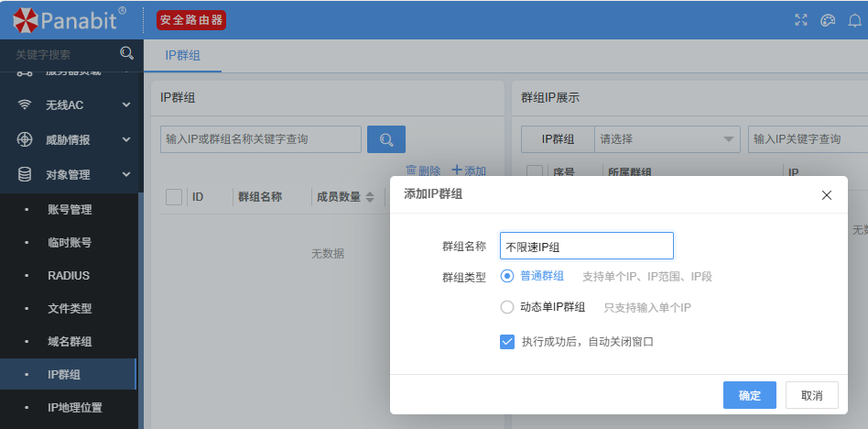Open IP地理位置 in the sidebar
Viewport: 868px width, 429px height.
[75, 408]
